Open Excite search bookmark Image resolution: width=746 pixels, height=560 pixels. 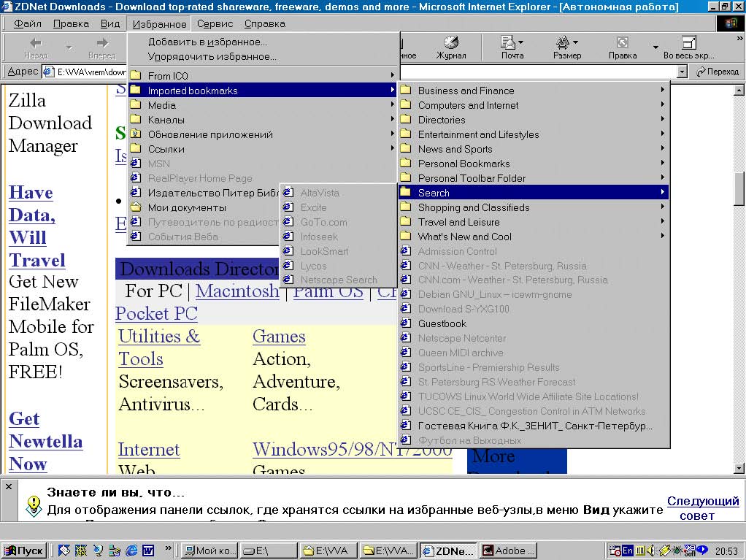coord(338,207)
